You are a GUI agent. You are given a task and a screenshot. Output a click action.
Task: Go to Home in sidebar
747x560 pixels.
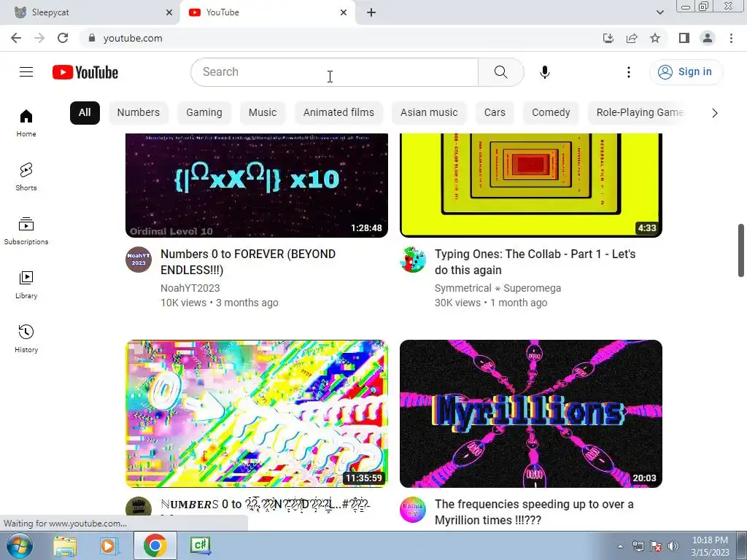26,122
